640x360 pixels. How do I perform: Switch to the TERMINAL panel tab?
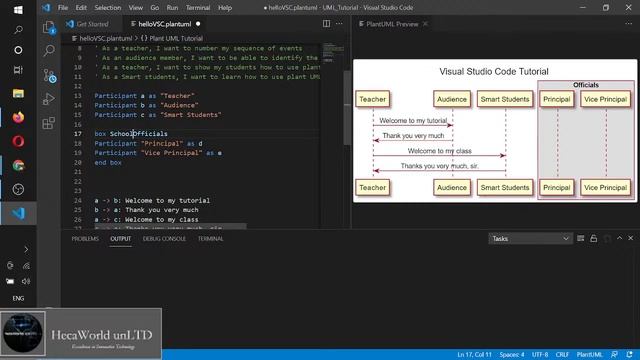click(210, 238)
